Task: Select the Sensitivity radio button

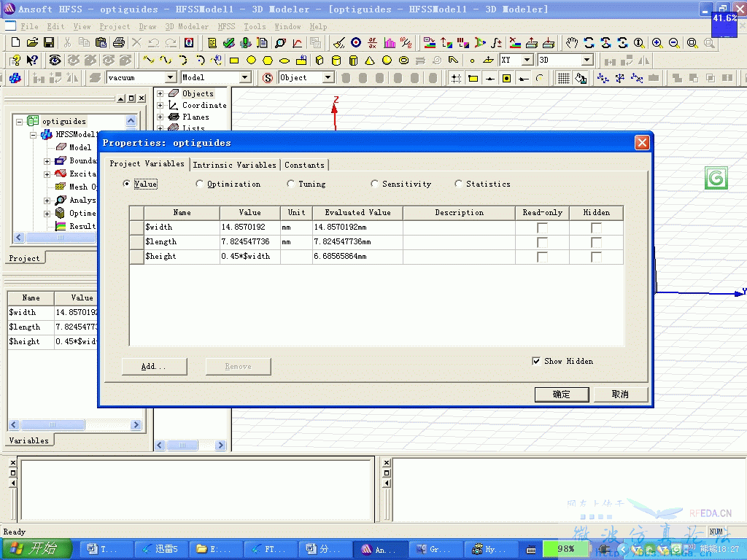Action: 374,184
